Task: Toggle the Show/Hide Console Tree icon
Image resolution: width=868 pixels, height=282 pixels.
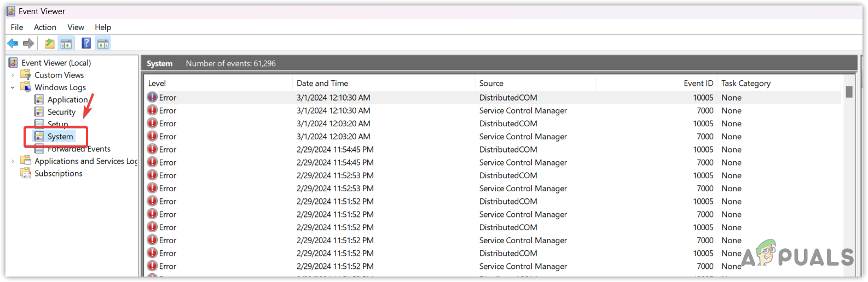Action: click(x=66, y=44)
